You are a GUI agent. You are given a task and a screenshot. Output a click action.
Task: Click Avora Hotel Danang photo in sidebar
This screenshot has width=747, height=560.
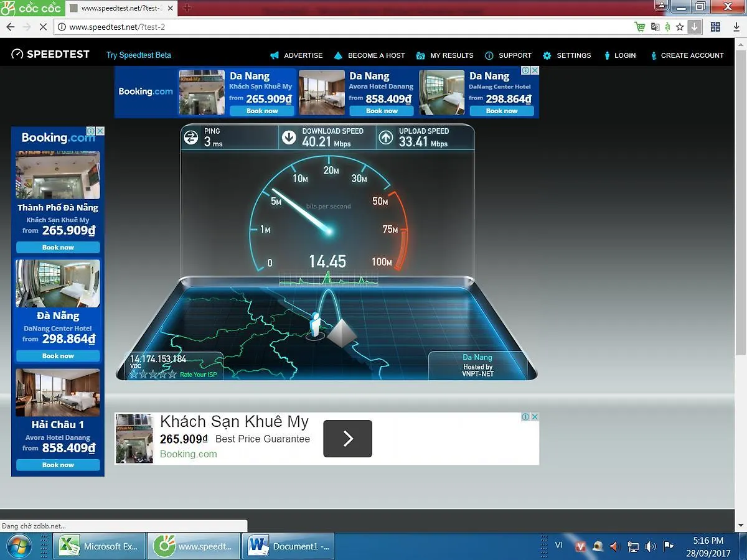coord(57,392)
